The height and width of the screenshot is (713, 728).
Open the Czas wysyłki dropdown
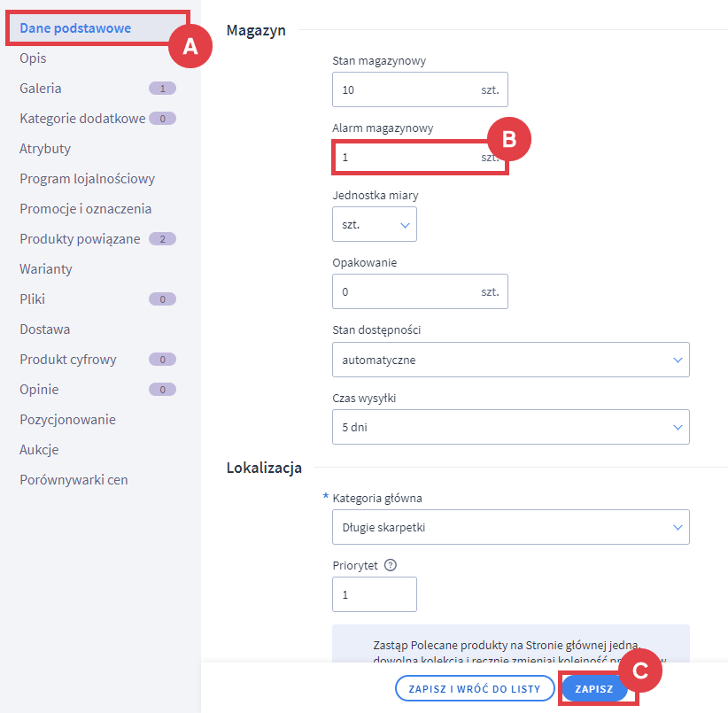pyautogui.click(x=510, y=427)
